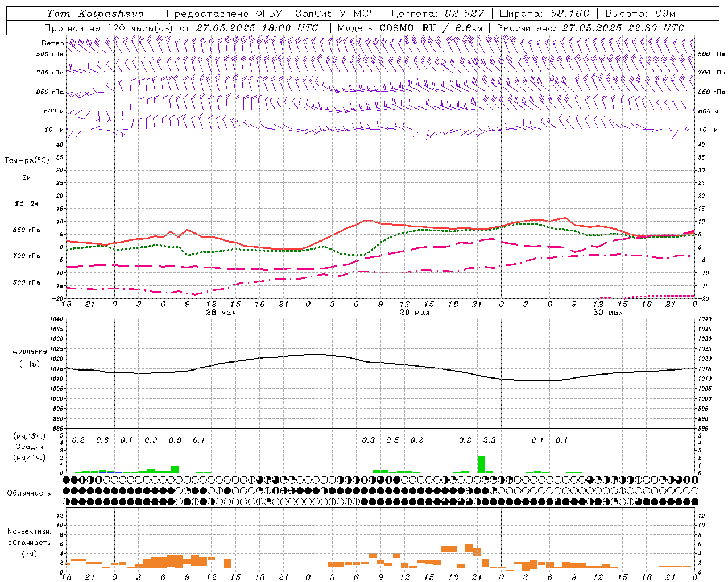Click the 0.5 three-hour precipitation value

click(x=392, y=440)
